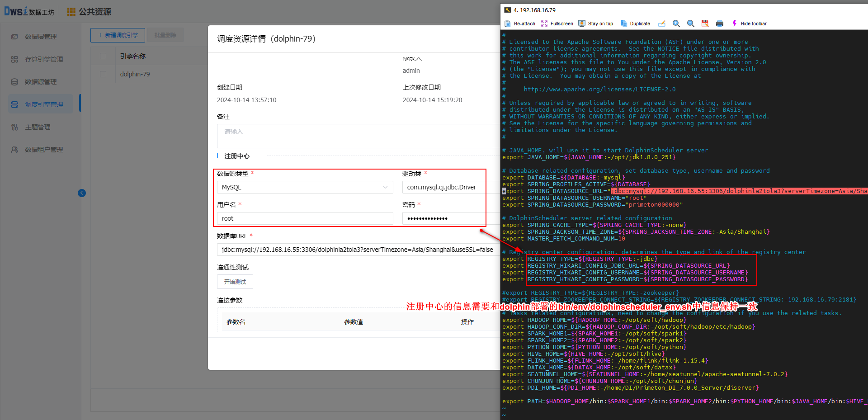Click the pencil edit icon in toolbar

coord(662,24)
